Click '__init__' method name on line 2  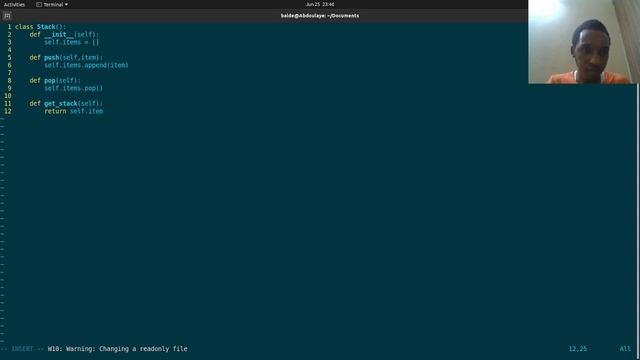click(x=59, y=35)
